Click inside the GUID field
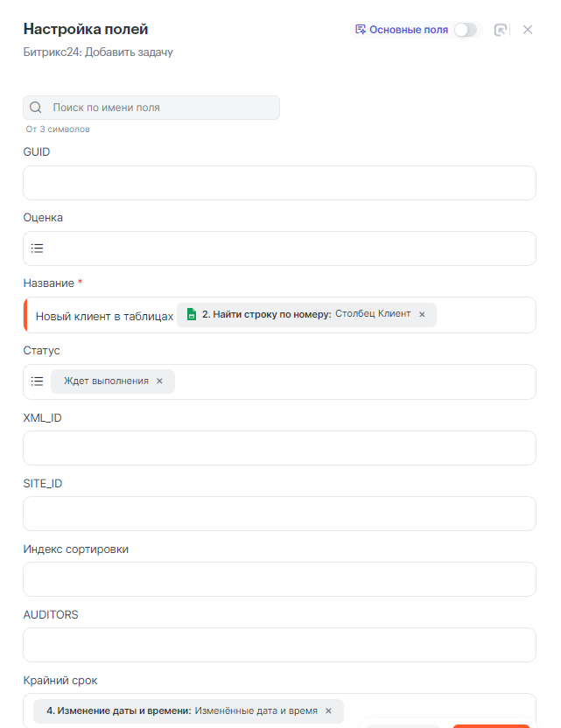The width and height of the screenshot is (561, 728). pos(279,183)
